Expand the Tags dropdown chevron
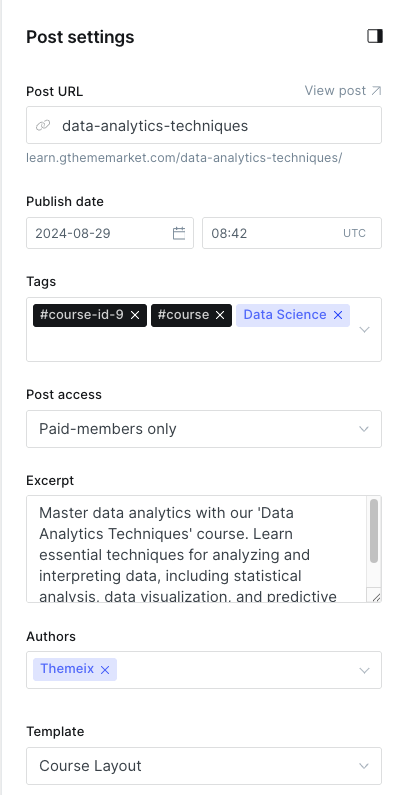The image size is (397, 795). pos(364,330)
